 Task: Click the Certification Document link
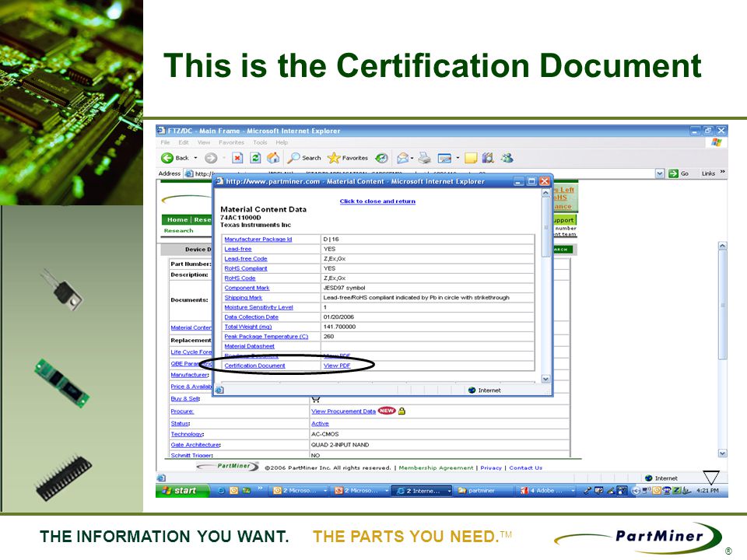tap(254, 366)
